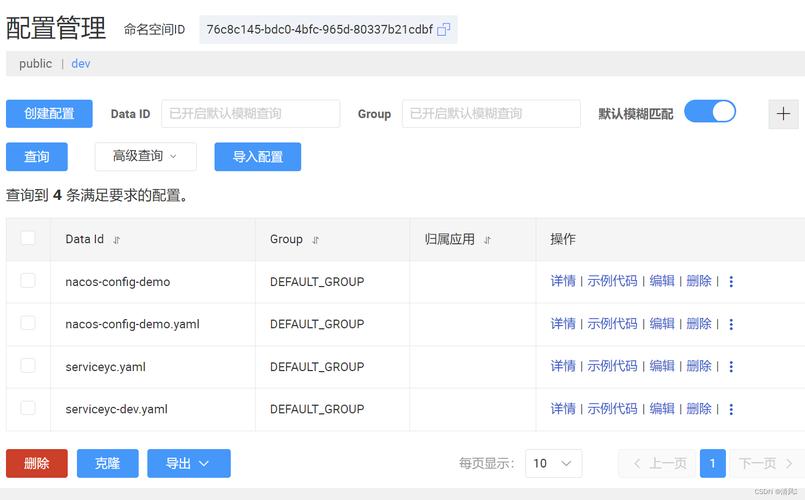Viewport: 805px width, 500px height.
Task: Select the nacos-config-demo.yaml row checkbox
Action: point(28,323)
